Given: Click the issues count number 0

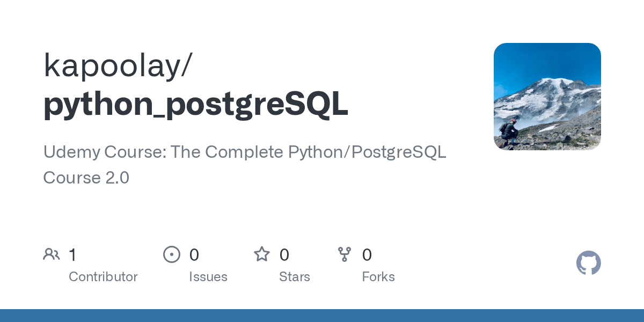Looking at the screenshot, I should pyautogui.click(x=194, y=255).
